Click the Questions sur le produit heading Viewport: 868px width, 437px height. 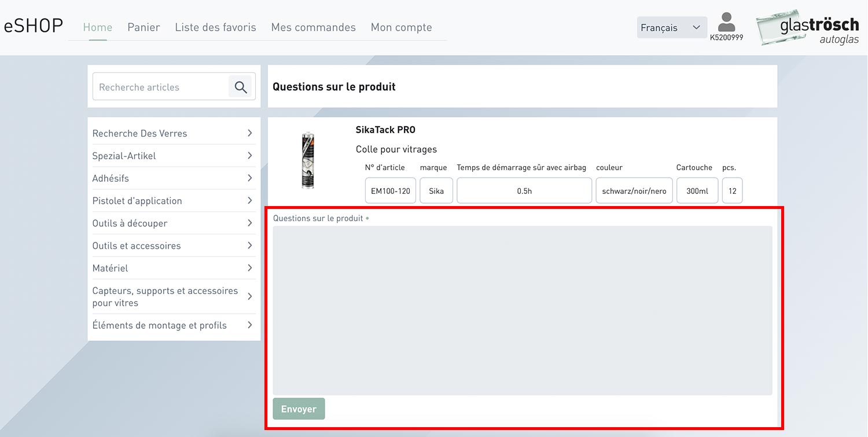[334, 87]
